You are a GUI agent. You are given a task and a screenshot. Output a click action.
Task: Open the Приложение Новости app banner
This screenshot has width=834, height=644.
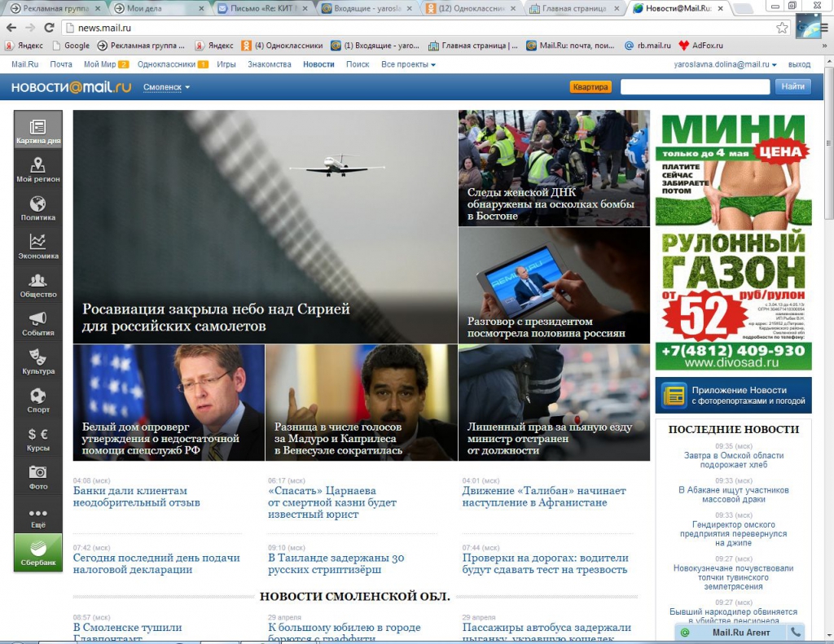click(x=734, y=395)
